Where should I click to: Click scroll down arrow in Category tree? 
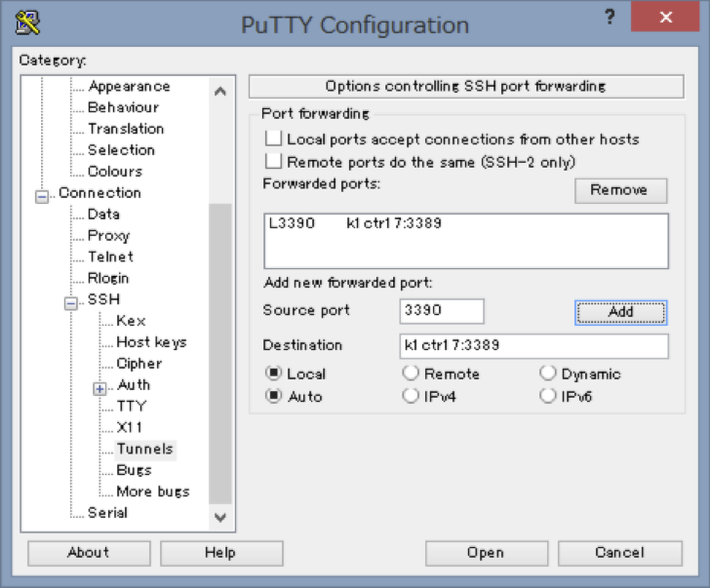pyautogui.click(x=220, y=518)
